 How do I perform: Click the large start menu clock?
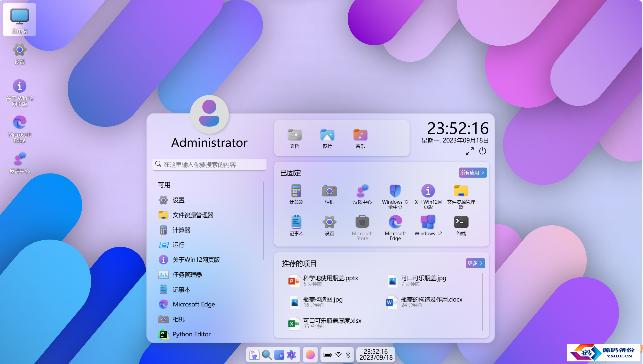coord(458,128)
